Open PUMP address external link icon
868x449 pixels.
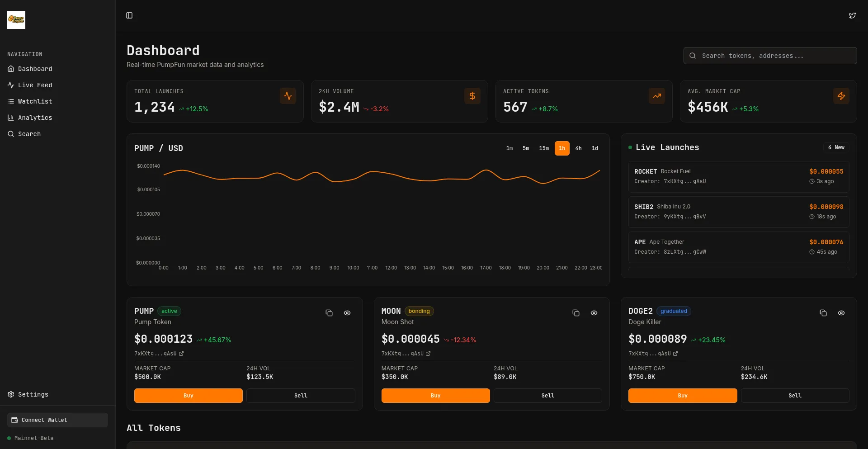pos(181,354)
